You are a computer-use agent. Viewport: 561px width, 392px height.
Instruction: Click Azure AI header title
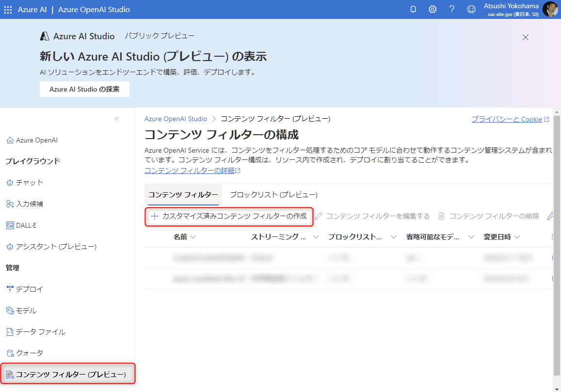point(32,10)
